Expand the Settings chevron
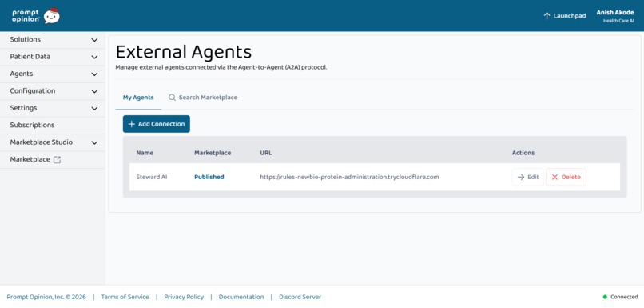The height and width of the screenshot is (308, 644). click(94, 109)
